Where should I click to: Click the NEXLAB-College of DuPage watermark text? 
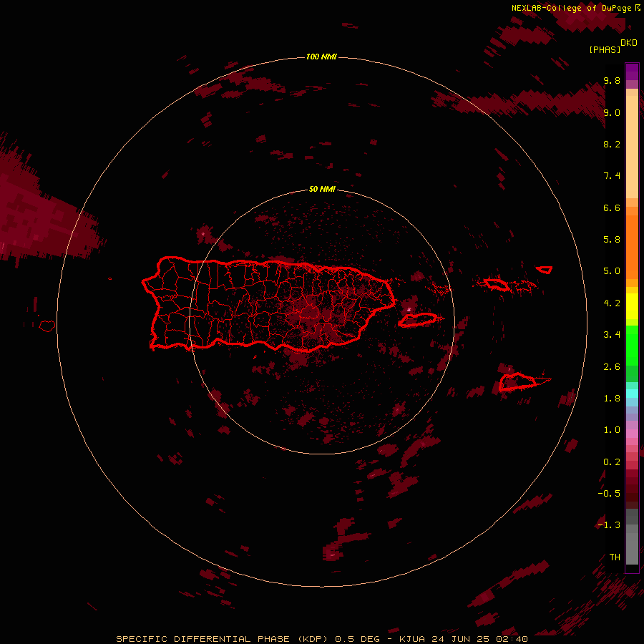[x=575, y=8]
